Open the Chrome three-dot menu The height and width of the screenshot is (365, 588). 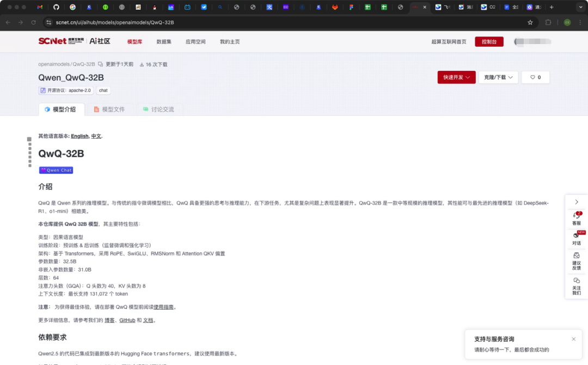pos(580,22)
